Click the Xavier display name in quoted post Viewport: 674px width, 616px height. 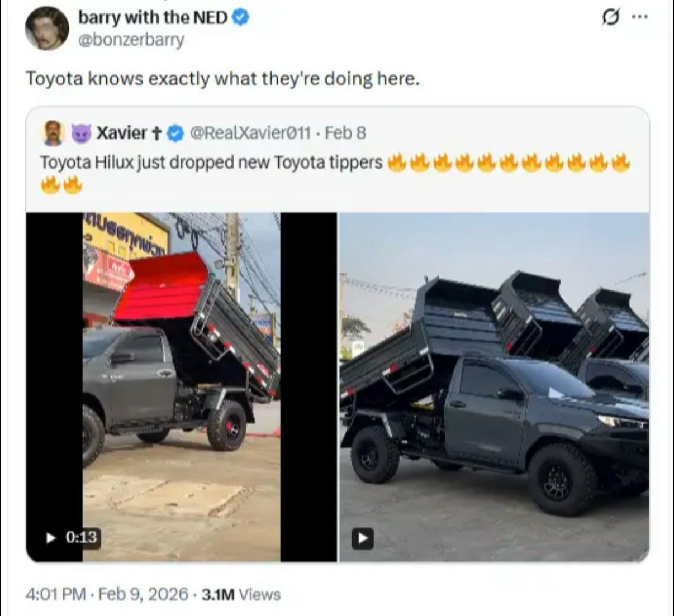point(121,133)
